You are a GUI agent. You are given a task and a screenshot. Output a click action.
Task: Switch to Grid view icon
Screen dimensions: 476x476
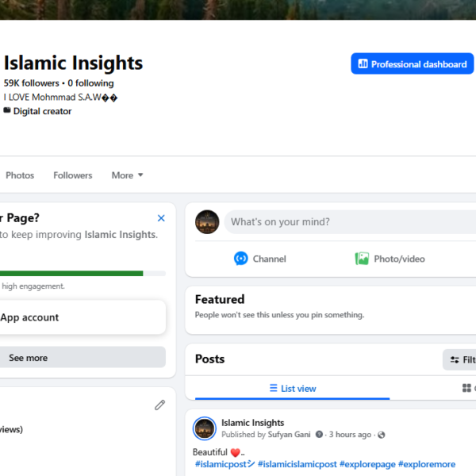click(x=466, y=388)
